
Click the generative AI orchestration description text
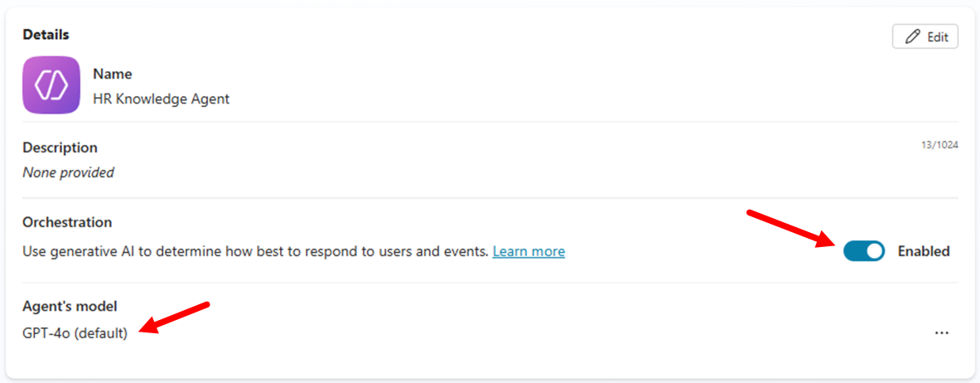tap(255, 251)
